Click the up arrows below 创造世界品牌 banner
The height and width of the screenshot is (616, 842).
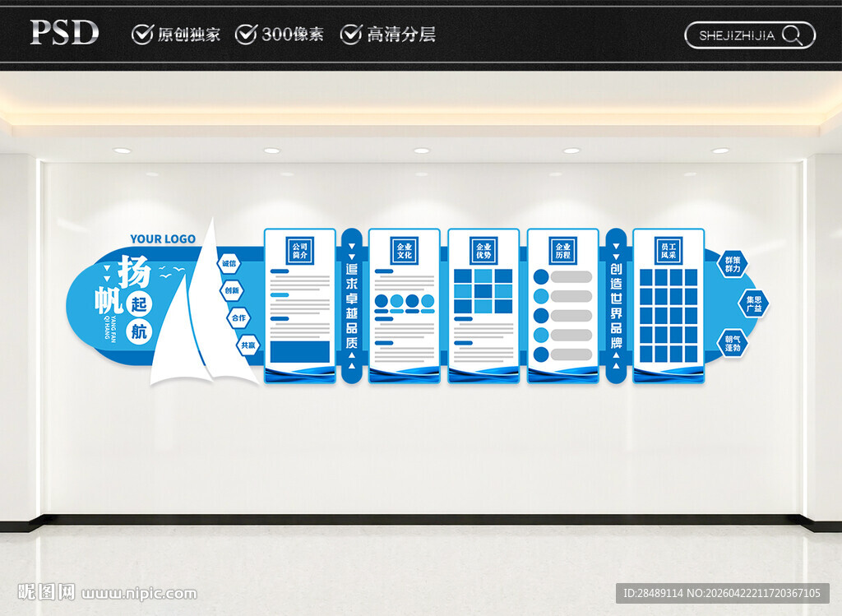click(617, 360)
